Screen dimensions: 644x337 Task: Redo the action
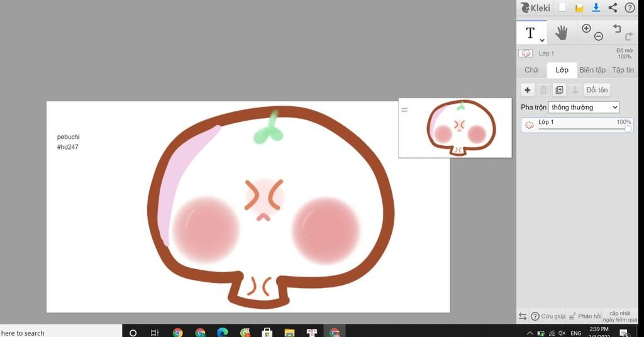pos(629,36)
